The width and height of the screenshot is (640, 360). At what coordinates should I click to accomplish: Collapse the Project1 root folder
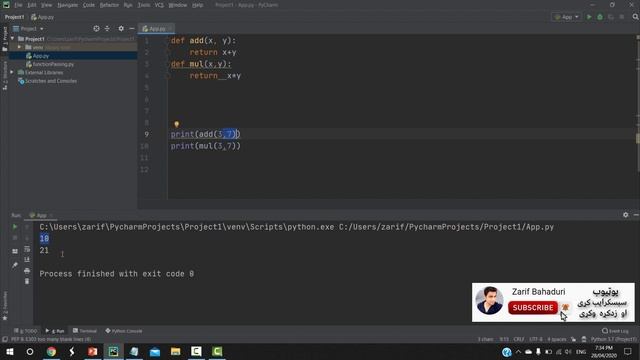tap(13, 39)
